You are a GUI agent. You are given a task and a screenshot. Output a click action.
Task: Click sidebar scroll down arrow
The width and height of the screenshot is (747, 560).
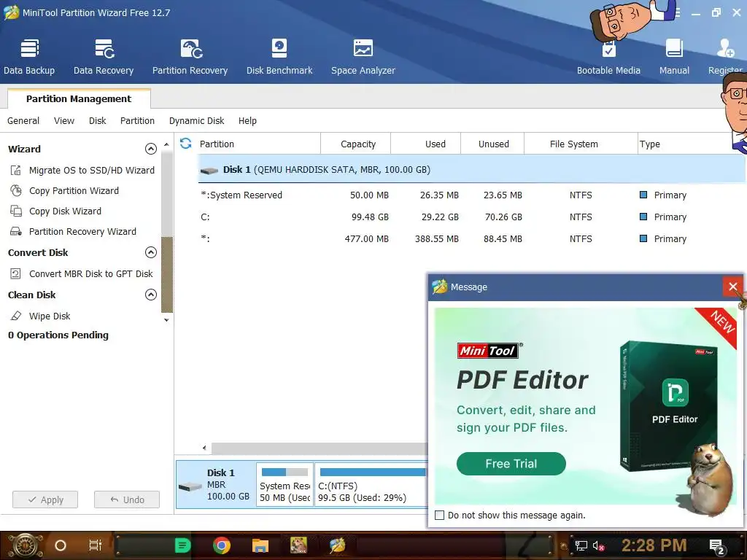[166, 320]
